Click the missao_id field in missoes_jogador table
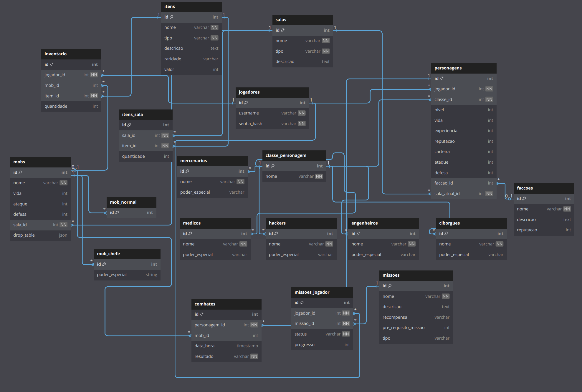 click(x=322, y=323)
